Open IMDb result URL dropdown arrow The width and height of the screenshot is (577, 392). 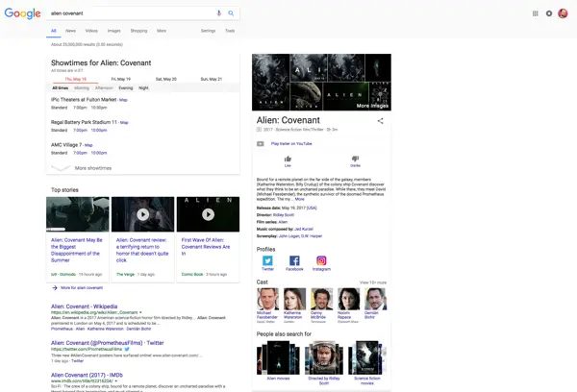coord(116,381)
